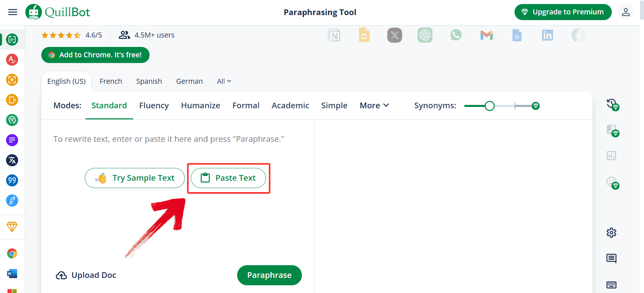This screenshot has width=644, height=293.
Task: Click Upgrade to Premium button
Action: click(563, 12)
